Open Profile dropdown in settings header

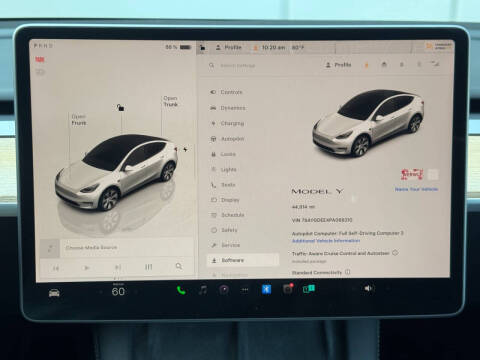(x=338, y=65)
